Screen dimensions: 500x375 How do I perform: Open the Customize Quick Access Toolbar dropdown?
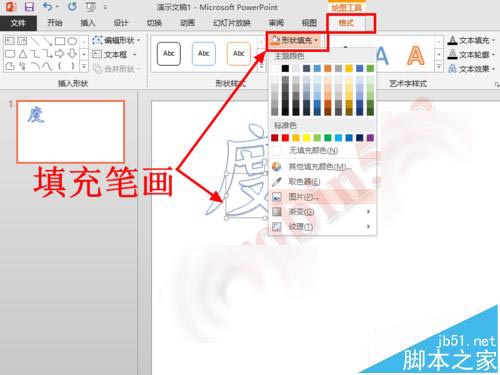(105, 7)
